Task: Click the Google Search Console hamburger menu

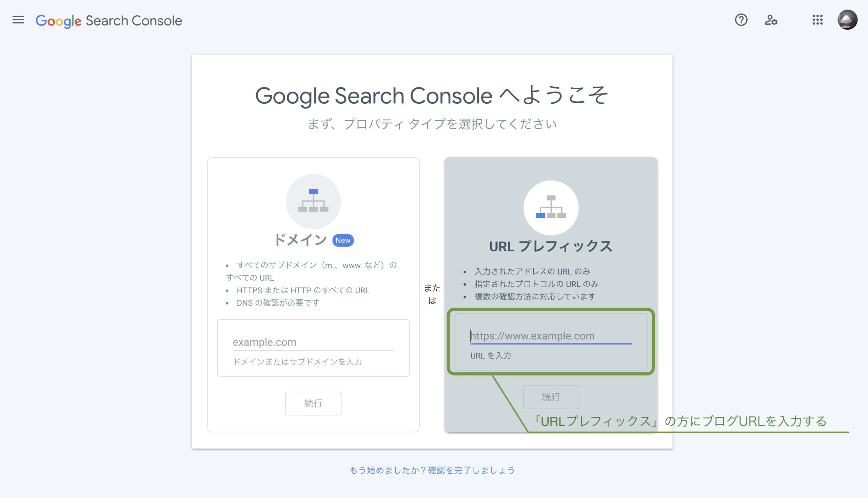Action: (x=18, y=20)
